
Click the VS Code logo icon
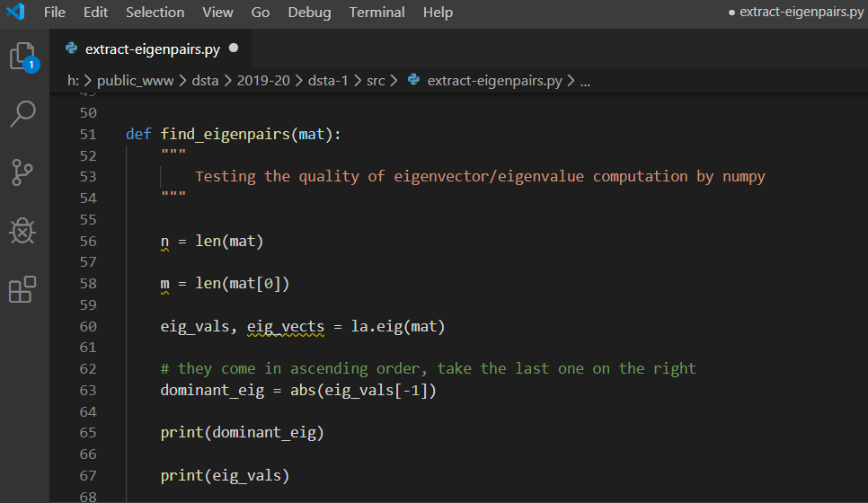pyautogui.click(x=15, y=12)
